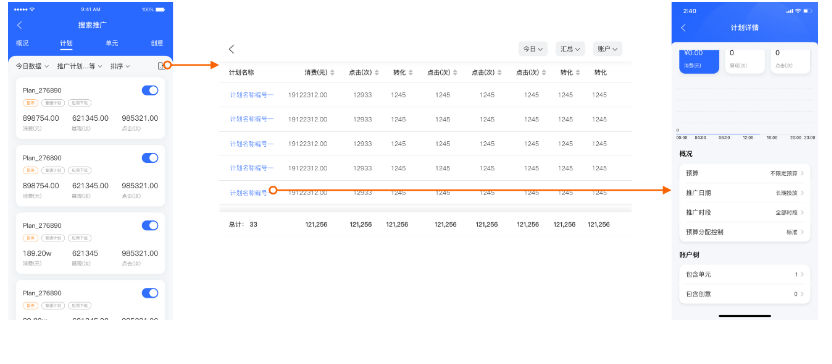Open 计划名称编号一 link in first table row
832x364 pixels.
click(x=252, y=95)
